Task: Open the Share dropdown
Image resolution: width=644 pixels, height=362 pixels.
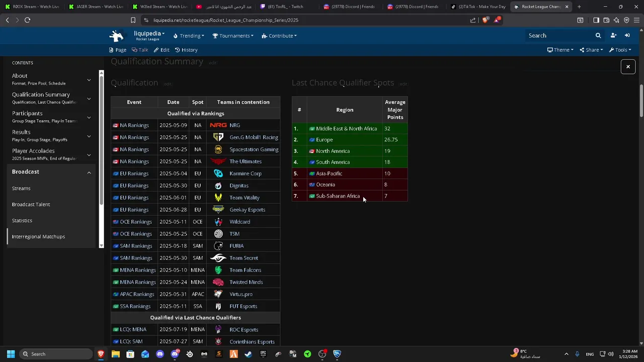Action: pyautogui.click(x=591, y=50)
